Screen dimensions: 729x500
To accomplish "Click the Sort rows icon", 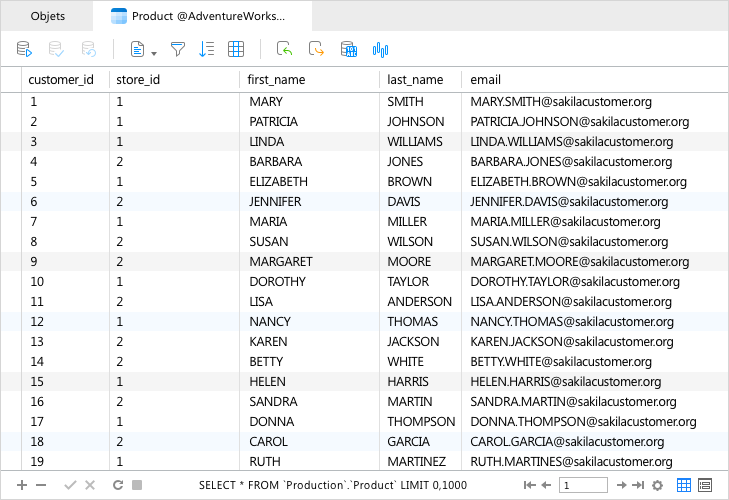I will point(206,49).
